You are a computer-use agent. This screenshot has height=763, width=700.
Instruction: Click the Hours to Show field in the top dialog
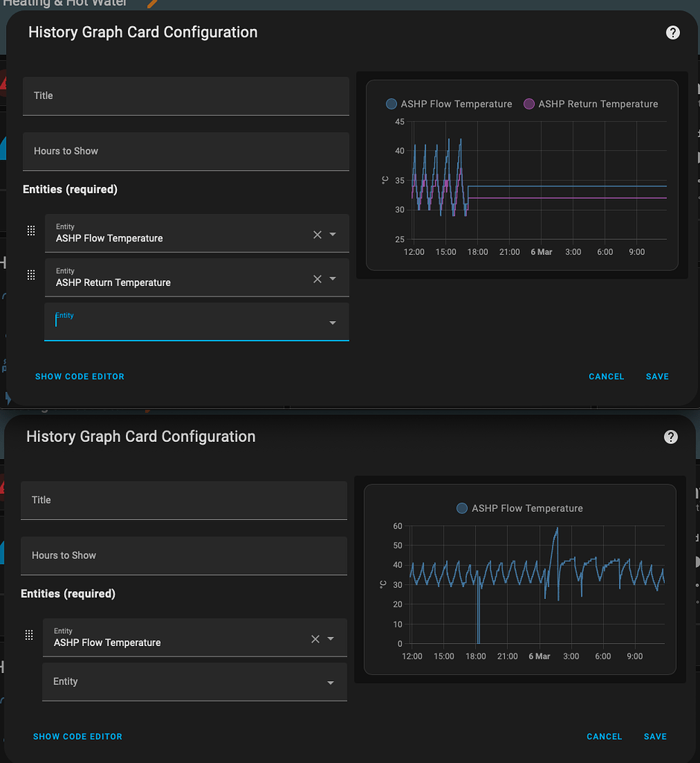pos(185,151)
